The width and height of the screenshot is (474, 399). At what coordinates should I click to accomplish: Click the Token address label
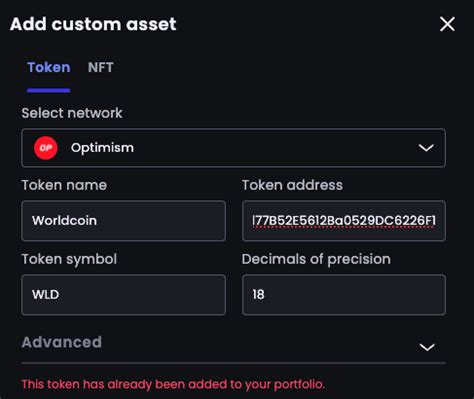tap(292, 185)
